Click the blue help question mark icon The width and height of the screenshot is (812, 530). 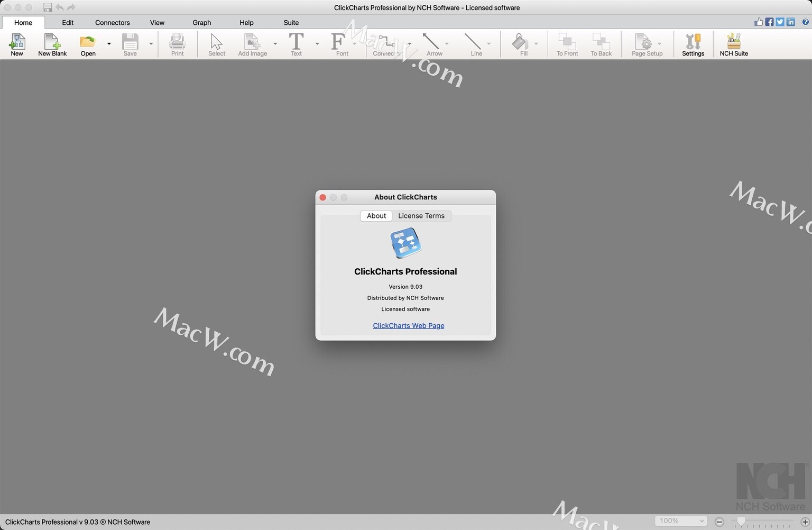[806, 22]
